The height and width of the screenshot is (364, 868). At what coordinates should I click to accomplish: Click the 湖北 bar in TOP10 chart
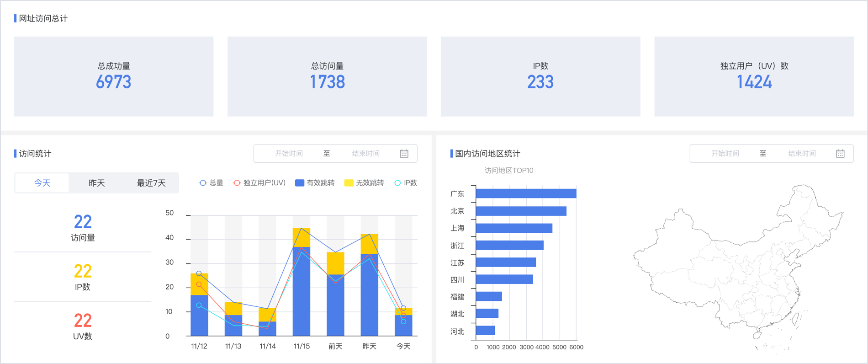click(487, 313)
